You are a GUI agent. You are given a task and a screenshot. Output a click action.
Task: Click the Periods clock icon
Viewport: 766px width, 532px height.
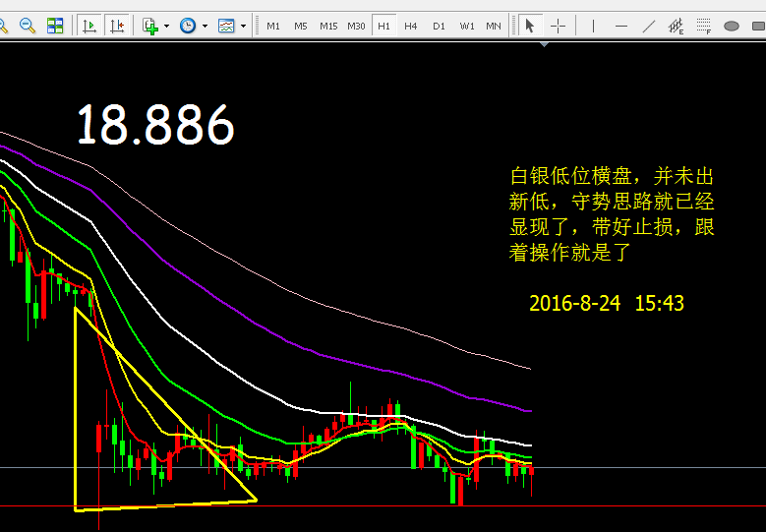pos(188,26)
